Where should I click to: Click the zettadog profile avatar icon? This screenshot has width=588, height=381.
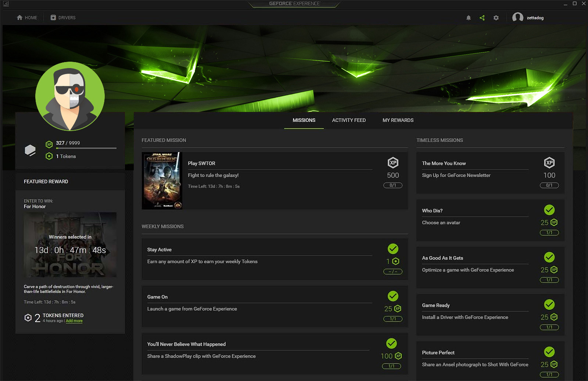tap(517, 18)
